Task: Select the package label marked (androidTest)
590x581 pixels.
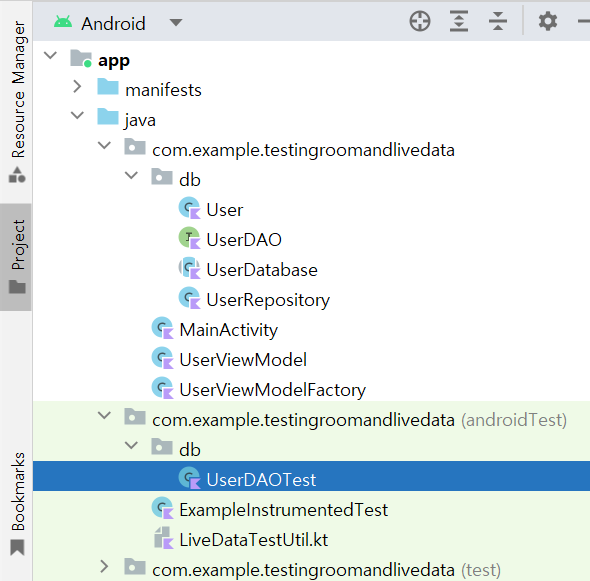Action: 359,420
